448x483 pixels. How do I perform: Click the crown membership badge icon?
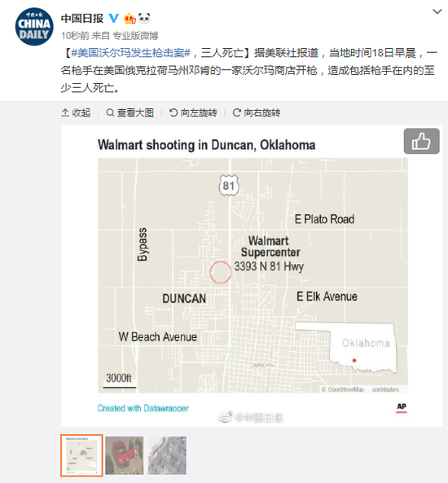pos(130,19)
